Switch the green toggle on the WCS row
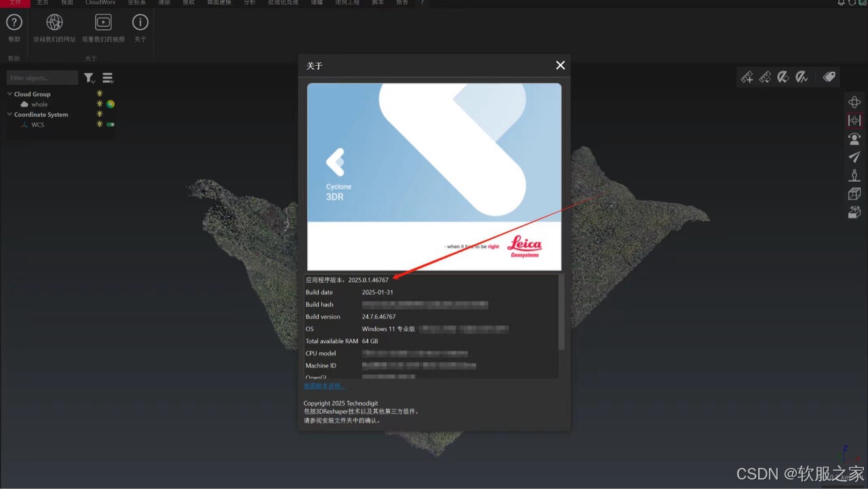Image resolution: width=868 pixels, height=489 pixels. [x=111, y=125]
